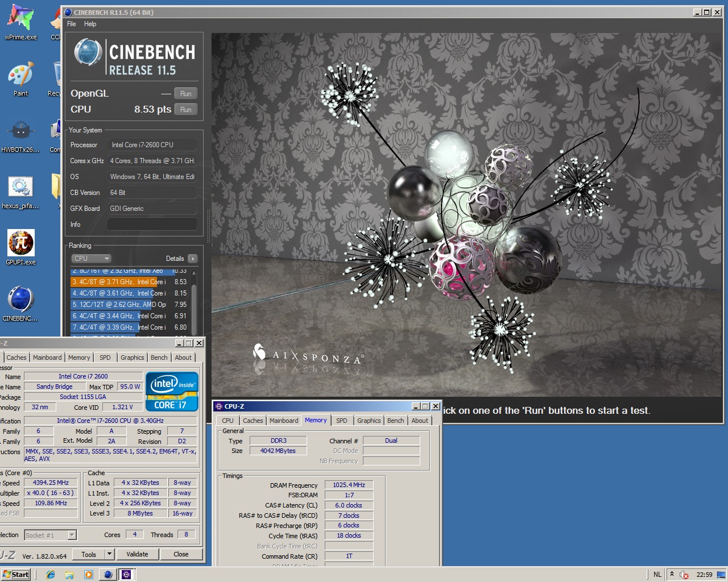
Task: Select the CINEBENCH desktop shortcut icon
Action: click(x=20, y=304)
